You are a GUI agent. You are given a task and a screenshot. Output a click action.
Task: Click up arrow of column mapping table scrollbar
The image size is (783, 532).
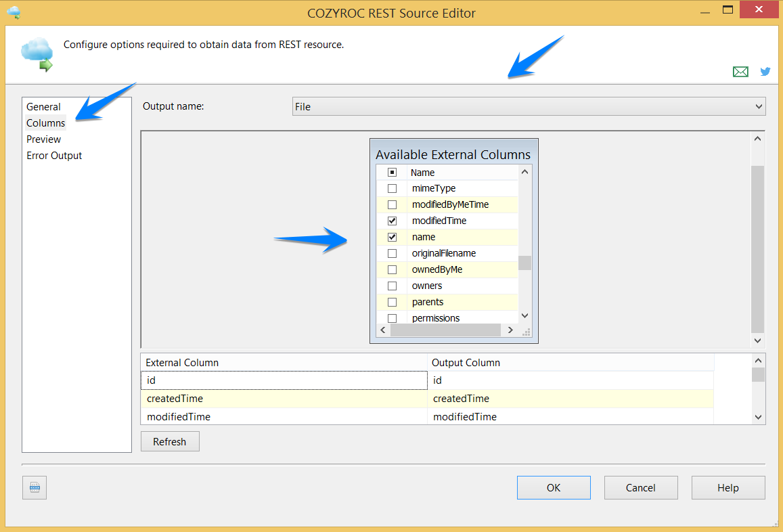[x=758, y=361]
